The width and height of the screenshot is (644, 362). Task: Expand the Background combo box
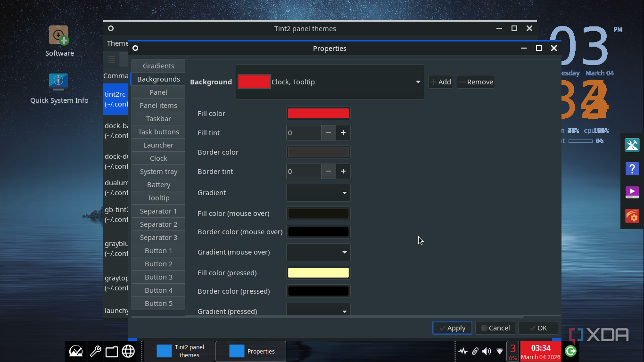330,82
